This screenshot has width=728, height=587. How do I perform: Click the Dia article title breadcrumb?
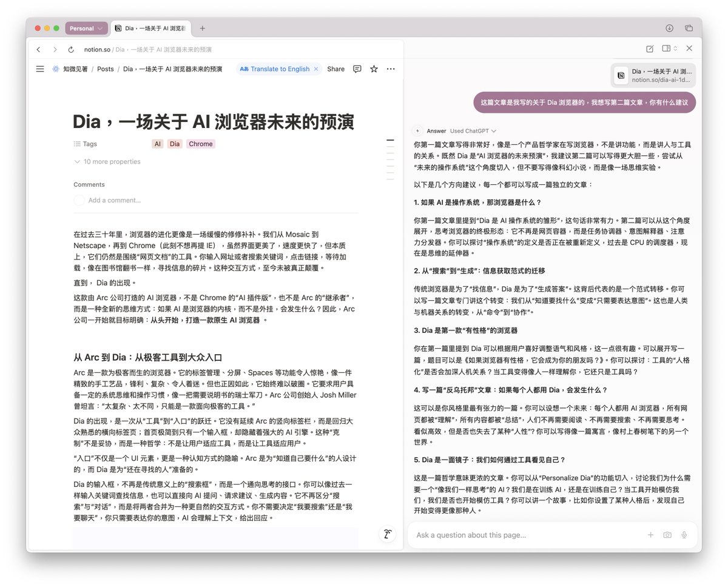tap(173, 69)
